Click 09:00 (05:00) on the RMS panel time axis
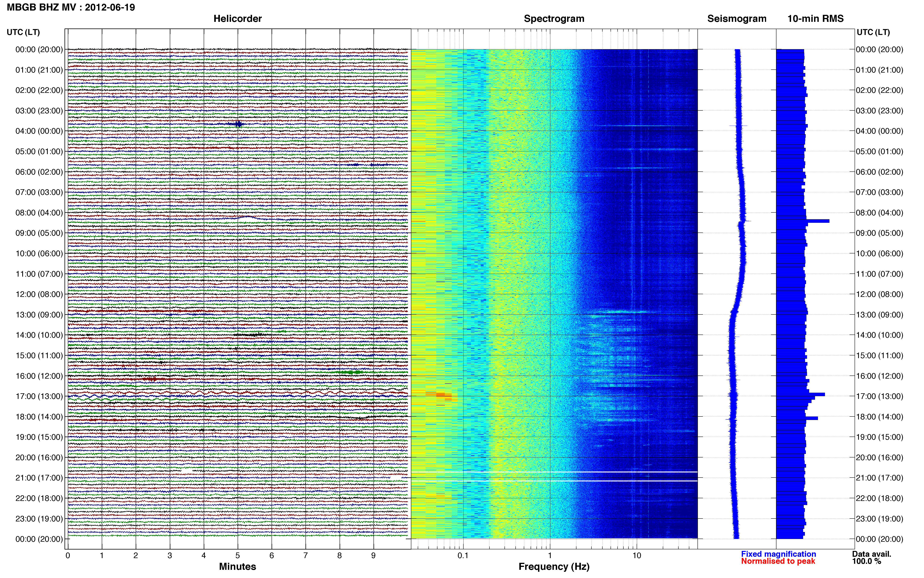This screenshot has width=924, height=578. [x=879, y=233]
